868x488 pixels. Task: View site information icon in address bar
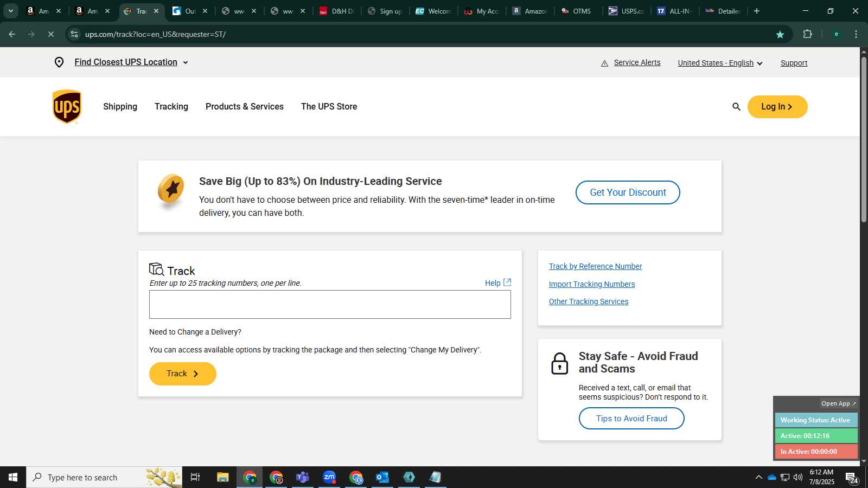[x=74, y=34]
